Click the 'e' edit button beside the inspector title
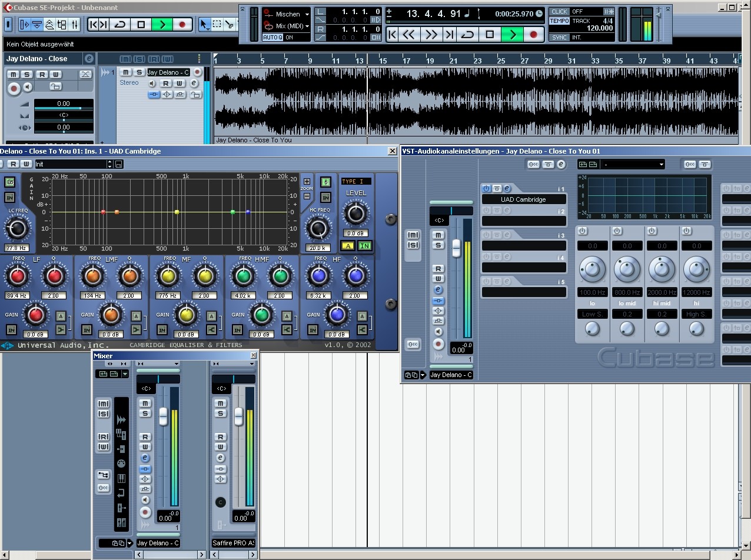Screen dimensions: 751x560 coord(89,59)
